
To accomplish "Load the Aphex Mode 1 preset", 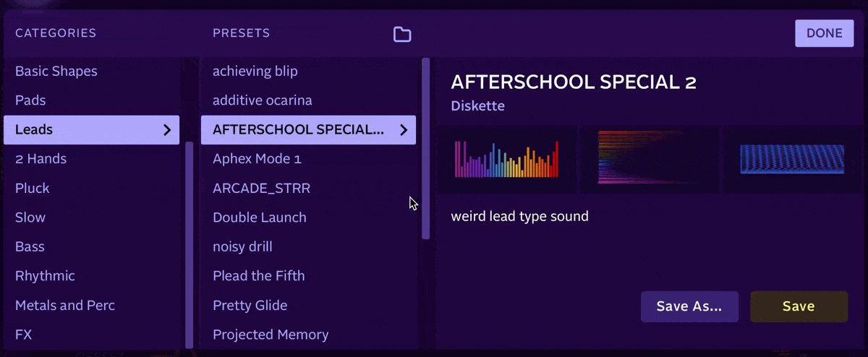I will click(x=257, y=159).
